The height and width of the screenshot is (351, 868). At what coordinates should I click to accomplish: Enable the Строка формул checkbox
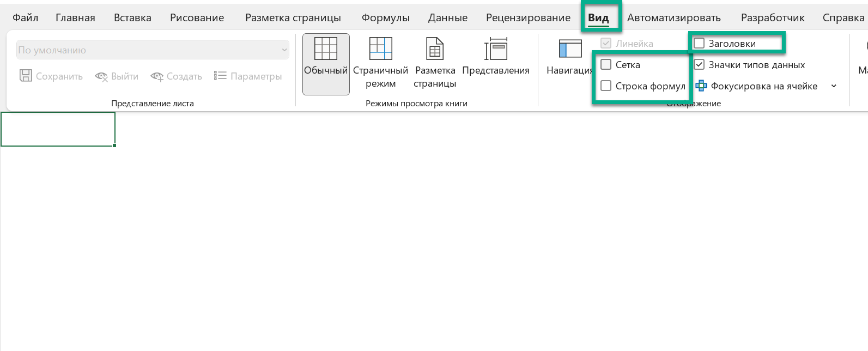point(606,86)
